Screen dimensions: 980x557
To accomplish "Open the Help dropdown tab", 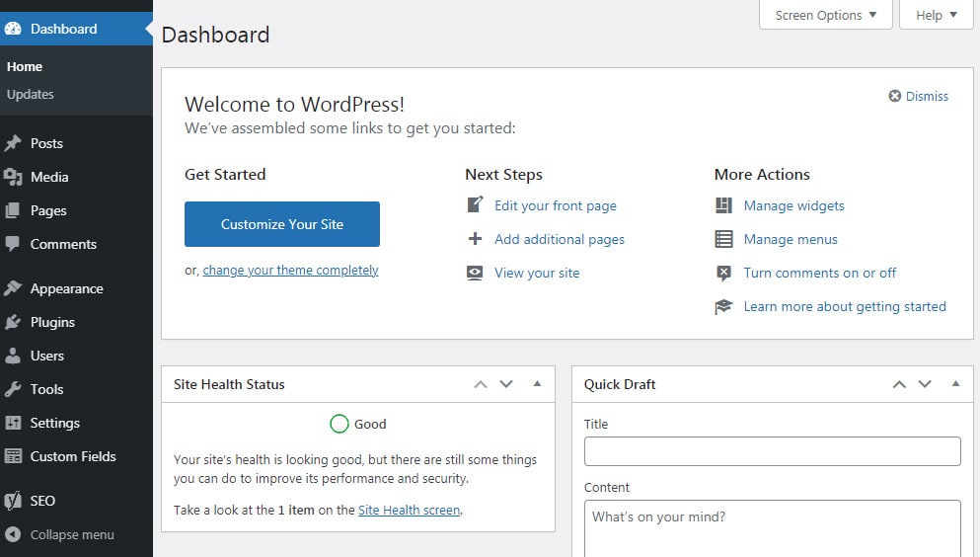I will (937, 15).
